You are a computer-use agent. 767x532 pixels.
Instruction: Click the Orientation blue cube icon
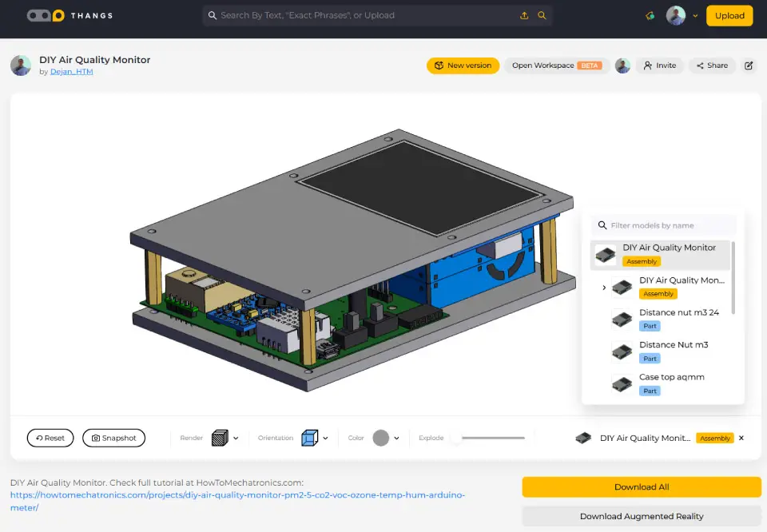click(309, 438)
